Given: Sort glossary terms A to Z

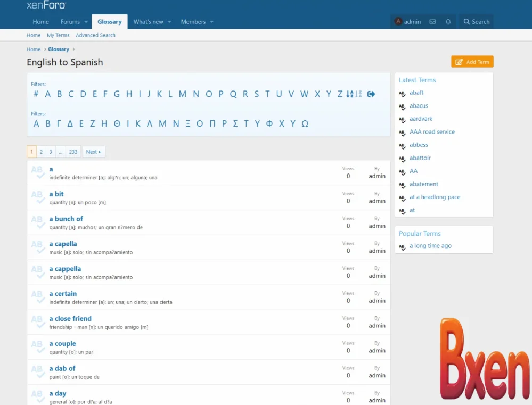Looking at the screenshot, I should click(x=350, y=94).
